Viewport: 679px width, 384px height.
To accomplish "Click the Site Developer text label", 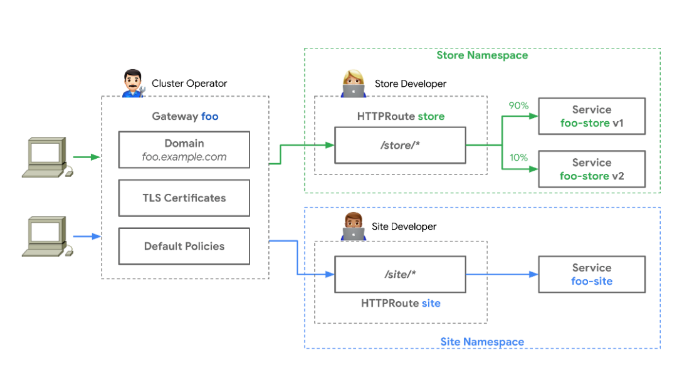I will 404,226.
